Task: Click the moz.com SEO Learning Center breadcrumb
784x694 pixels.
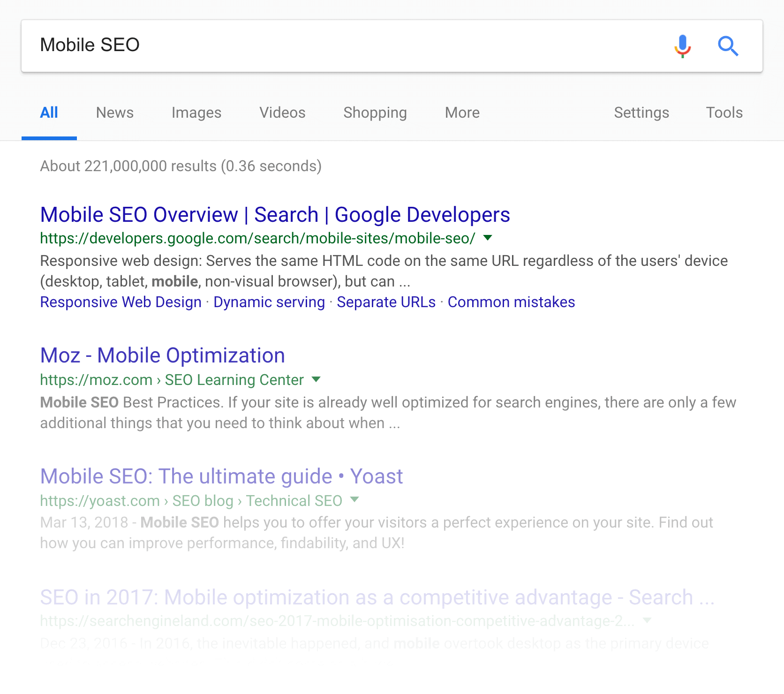Action: (x=172, y=380)
